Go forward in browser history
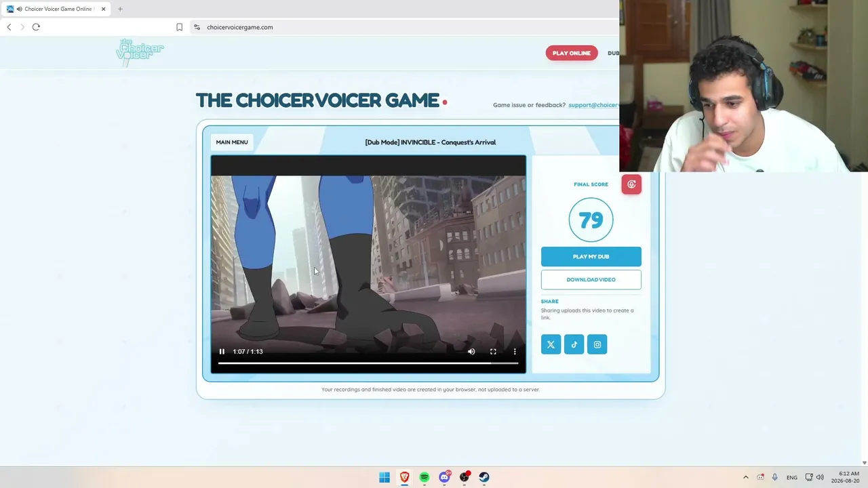The height and width of the screenshot is (488, 868). coord(22,27)
